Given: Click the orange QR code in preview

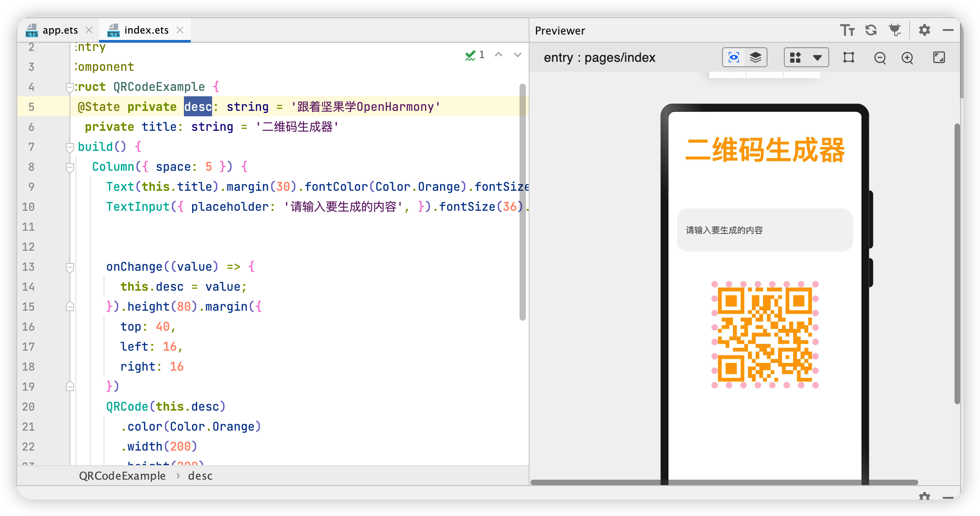Looking at the screenshot, I should (x=765, y=335).
